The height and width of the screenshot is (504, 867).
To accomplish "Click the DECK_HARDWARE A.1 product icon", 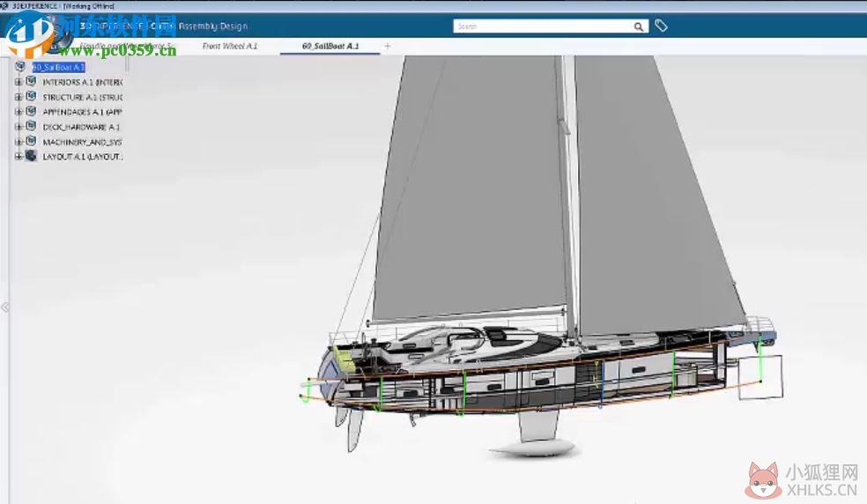I will coord(31,126).
